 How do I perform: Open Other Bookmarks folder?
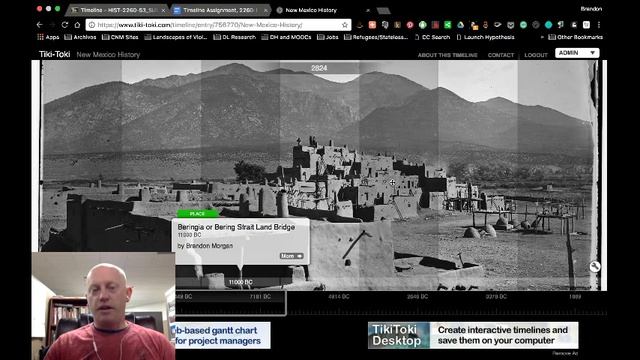coord(576,37)
